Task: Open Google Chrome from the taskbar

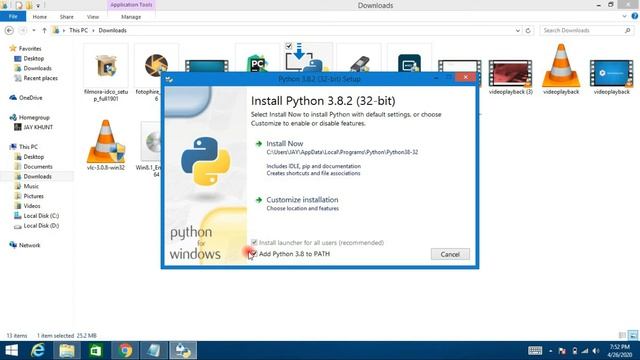Action: coord(125,351)
